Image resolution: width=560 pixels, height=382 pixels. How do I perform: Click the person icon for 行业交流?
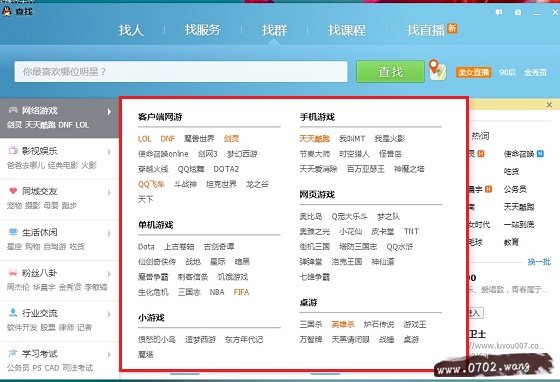pyautogui.click(x=13, y=313)
